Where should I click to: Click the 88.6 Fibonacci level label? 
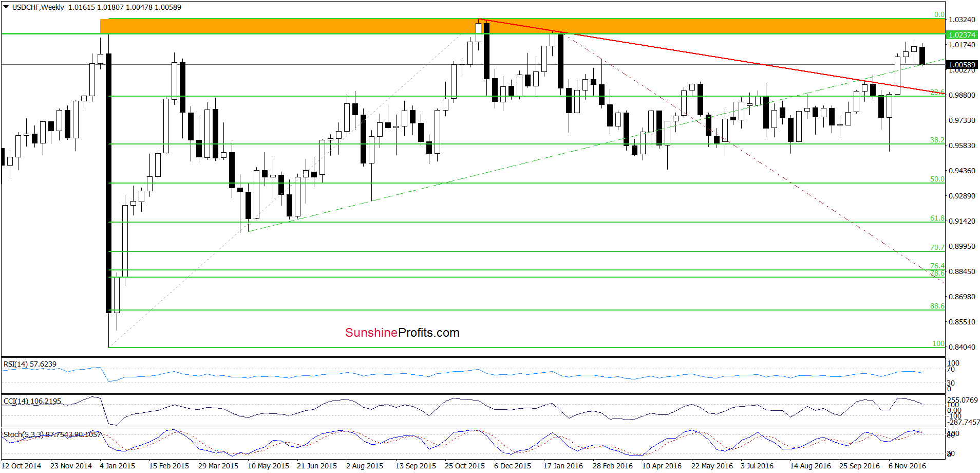pyautogui.click(x=937, y=306)
